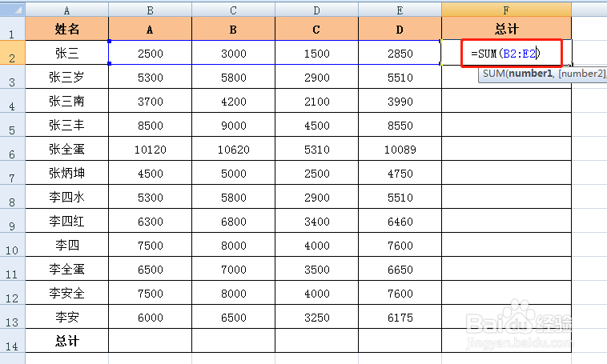Viewport: 607px width, 364px height.
Task: Select the name cell 张三岁
Action: click(67, 77)
